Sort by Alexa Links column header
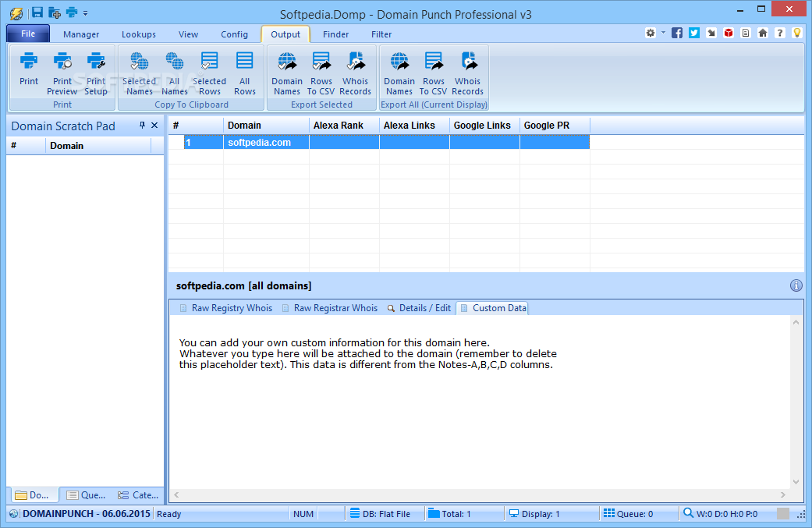 click(x=414, y=126)
